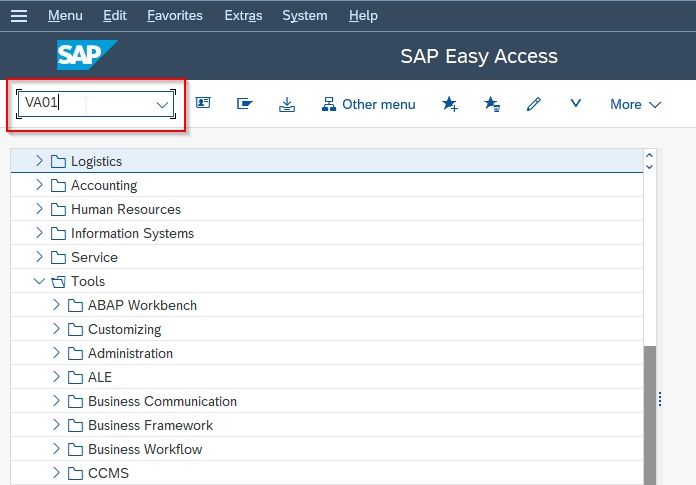This screenshot has height=485, width=696.
Task: Expand the Accounting node
Action: (39, 185)
